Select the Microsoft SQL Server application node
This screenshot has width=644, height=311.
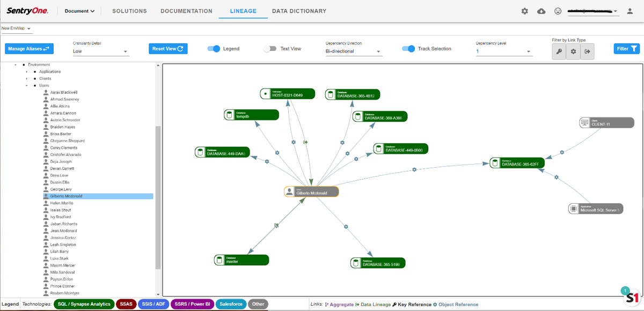click(x=596, y=209)
